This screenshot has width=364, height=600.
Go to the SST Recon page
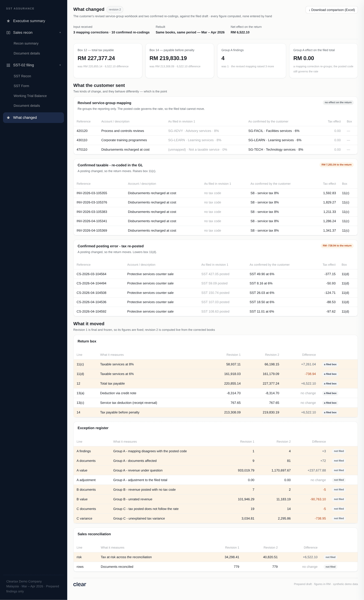pyautogui.click(x=22, y=76)
